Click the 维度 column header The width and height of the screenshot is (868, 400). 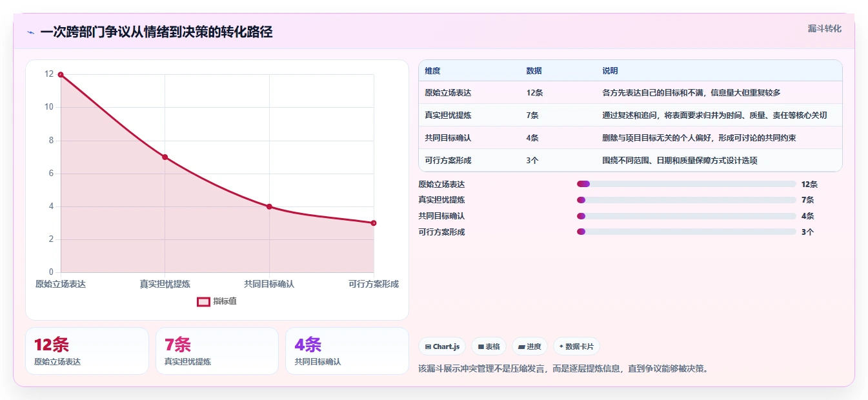pyautogui.click(x=433, y=71)
